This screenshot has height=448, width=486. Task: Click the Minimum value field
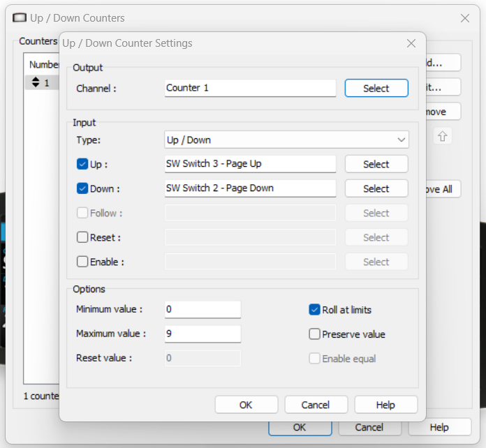click(202, 309)
